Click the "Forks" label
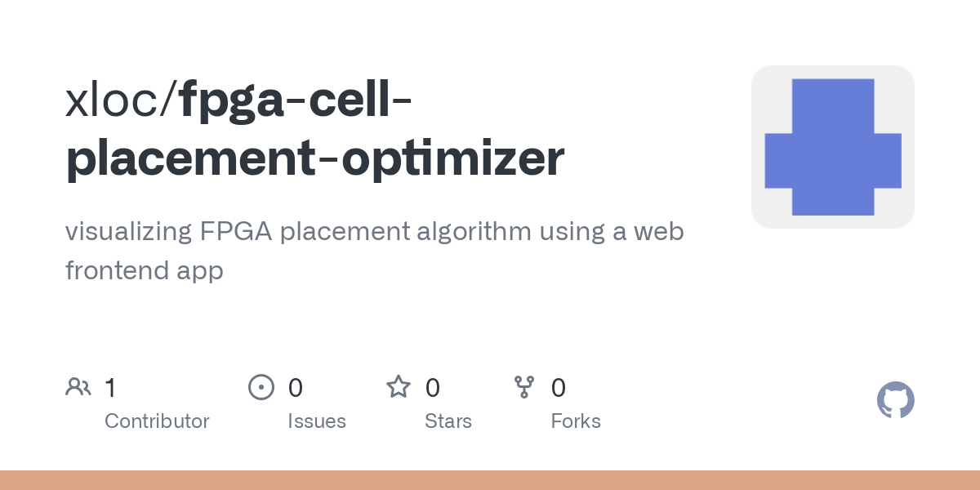This screenshot has width=980, height=490. 576,421
